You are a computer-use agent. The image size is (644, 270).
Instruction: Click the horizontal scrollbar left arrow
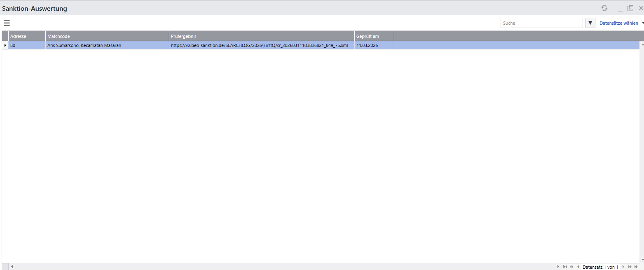[x=12, y=267]
